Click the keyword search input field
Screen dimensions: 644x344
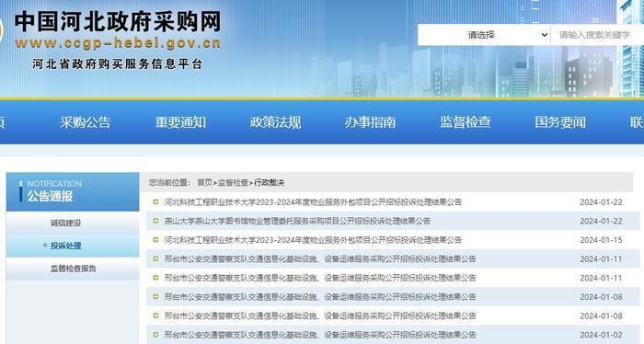pyautogui.click(x=597, y=35)
